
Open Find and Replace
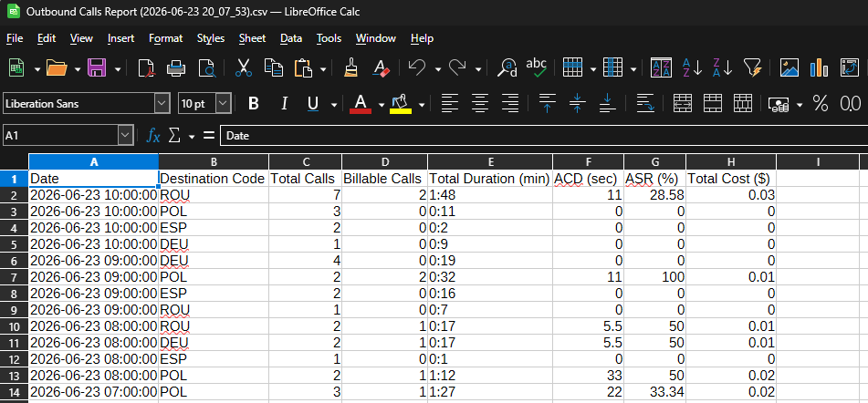coord(507,68)
